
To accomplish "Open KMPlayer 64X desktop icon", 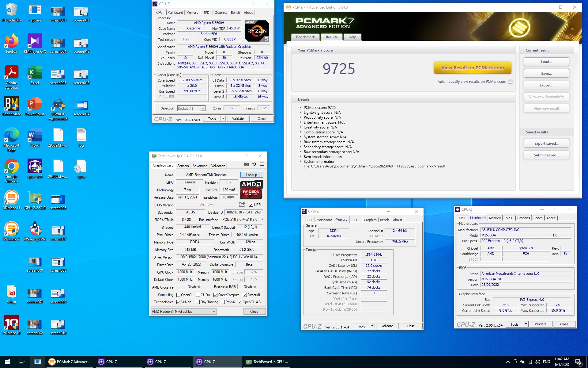I will pos(35,44).
